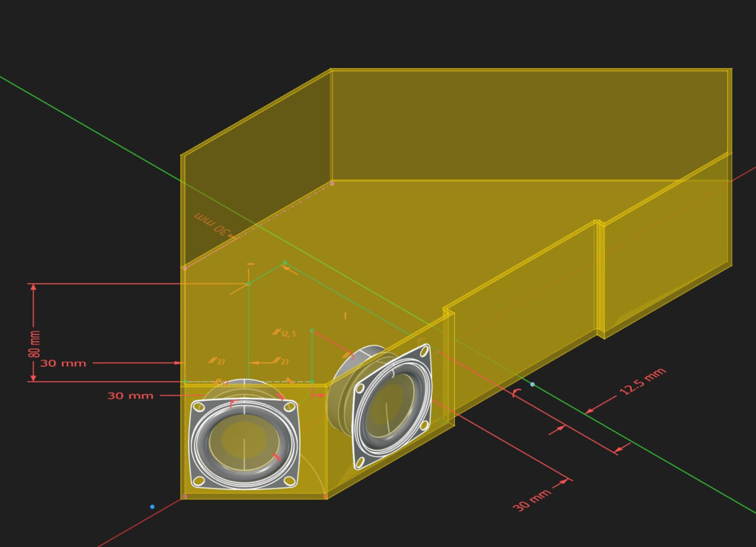Select the 30 mm dimension left of the 80 mm arrow
The height and width of the screenshot is (547, 756).
pyautogui.click(x=63, y=363)
